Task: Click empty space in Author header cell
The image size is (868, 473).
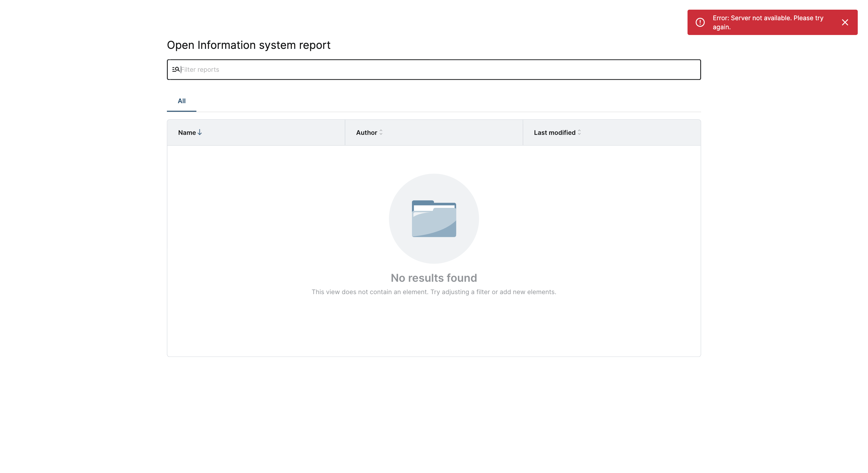Action: tap(455, 132)
